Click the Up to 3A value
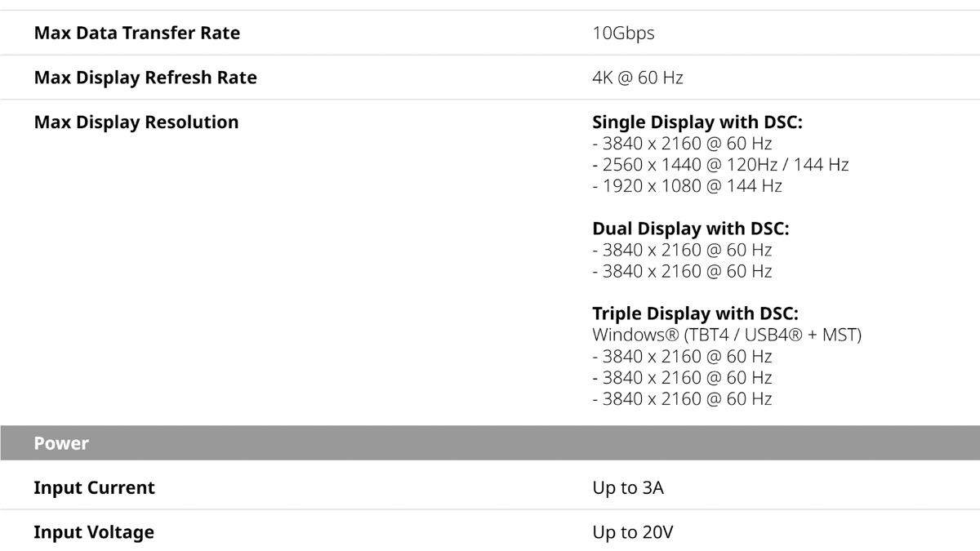The width and height of the screenshot is (980, 551). 628,488
